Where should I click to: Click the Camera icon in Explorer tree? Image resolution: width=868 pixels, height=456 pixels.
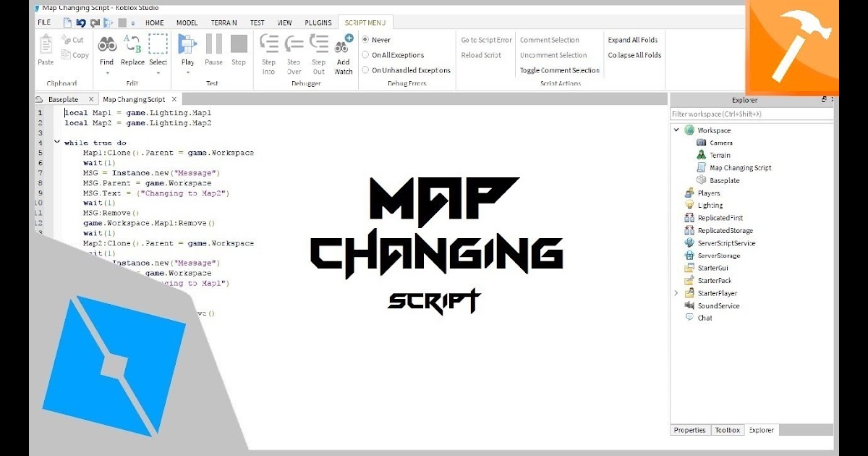(x=701, y=143)
